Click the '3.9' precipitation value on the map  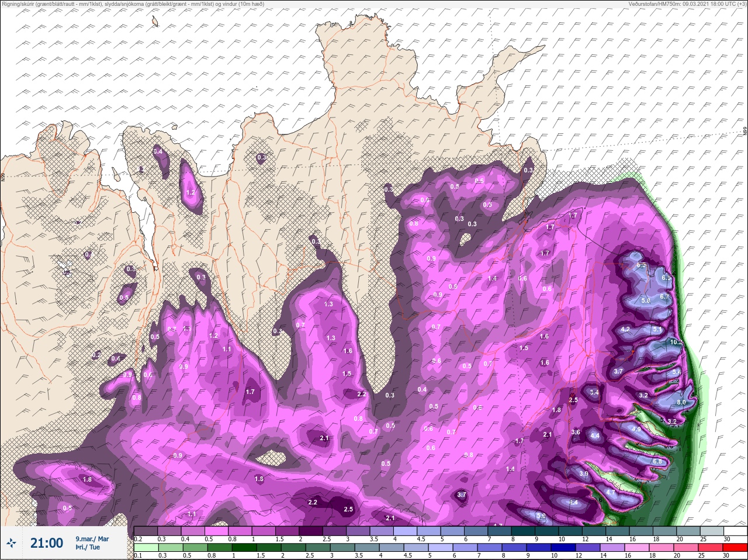583,473
